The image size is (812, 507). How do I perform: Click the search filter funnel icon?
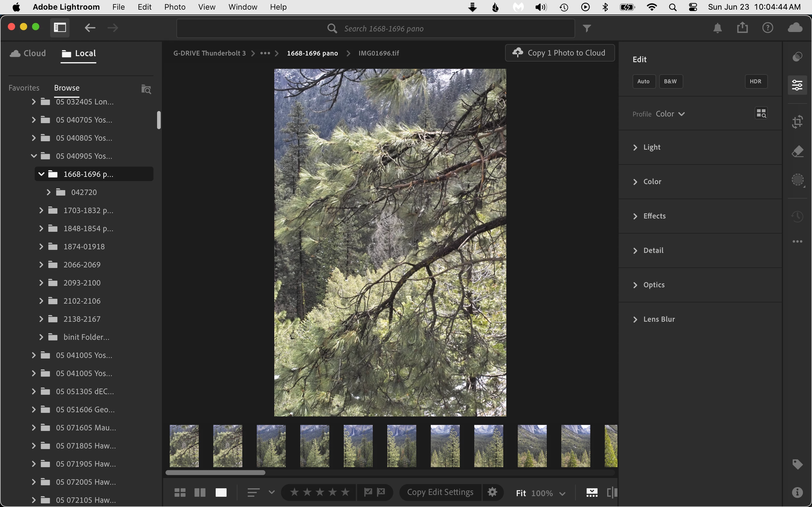pos(587,28)
